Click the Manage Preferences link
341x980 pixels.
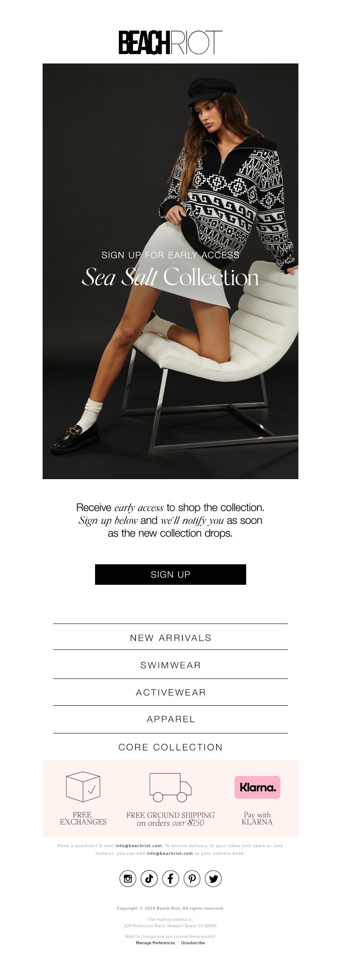click(x=156, y=943)
